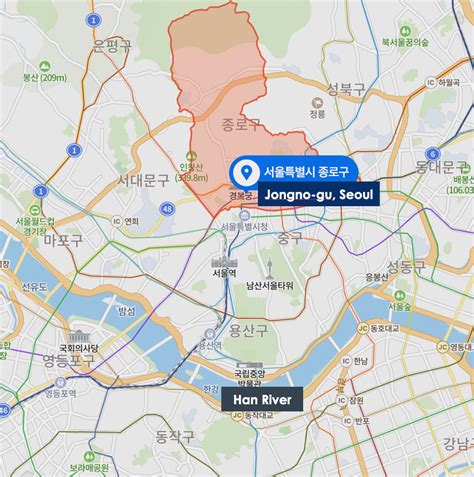The image size is (474, 477).
Task: Select the National Assembly building icon
Action: 79,337
